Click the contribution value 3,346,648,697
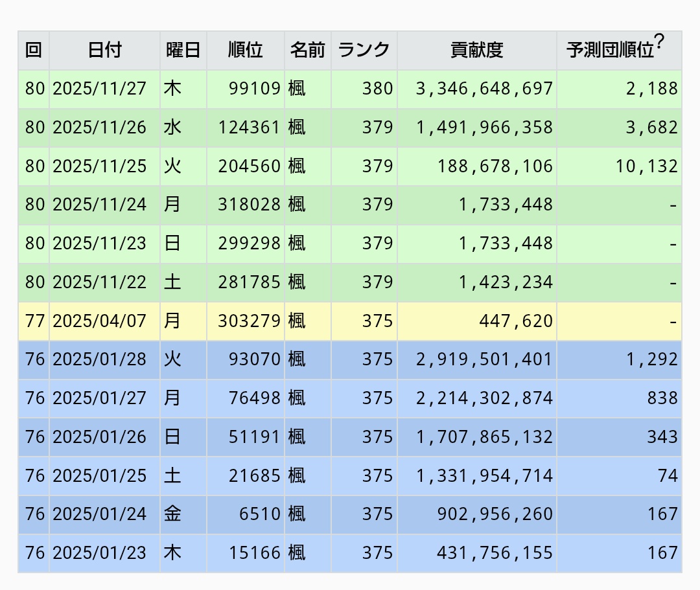This screenshot has width=700, height=590. tap(484, 88)
